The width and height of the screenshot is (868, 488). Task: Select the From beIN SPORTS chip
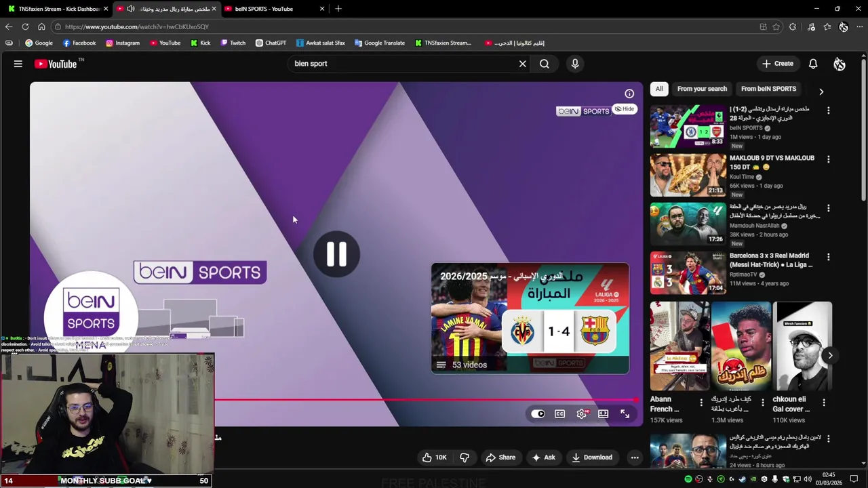click(768, 89)
